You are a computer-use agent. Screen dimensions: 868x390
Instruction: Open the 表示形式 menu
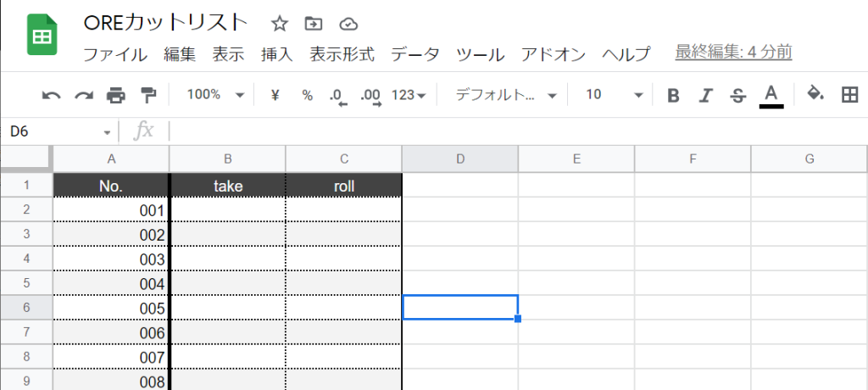(342, 54)
